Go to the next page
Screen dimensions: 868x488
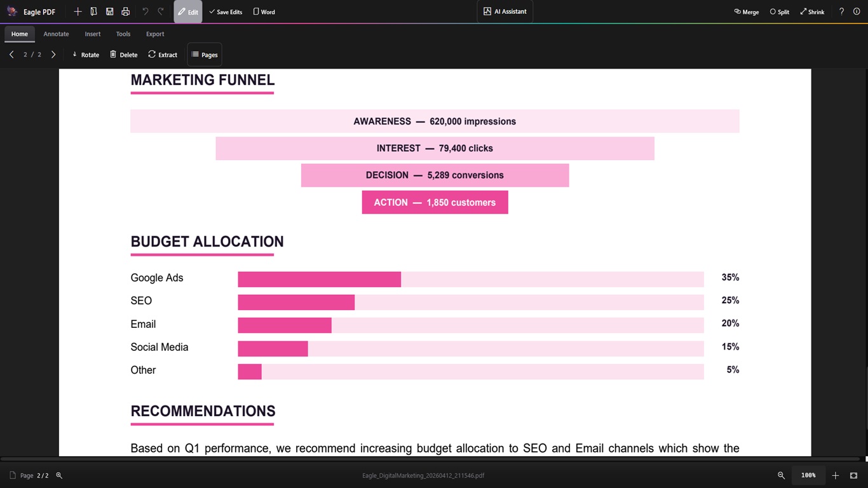pos(53,55)
